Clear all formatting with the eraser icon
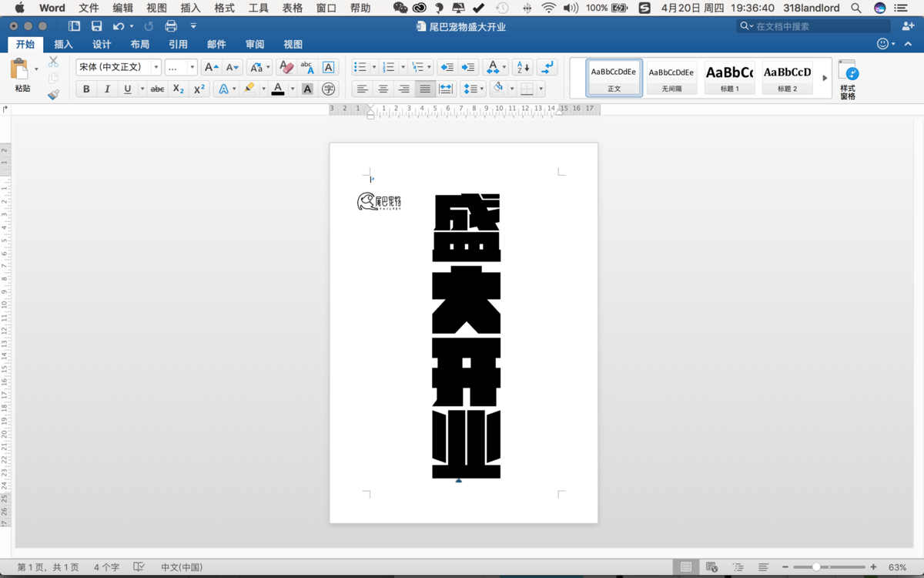924x578 pixels. point(286,68)
